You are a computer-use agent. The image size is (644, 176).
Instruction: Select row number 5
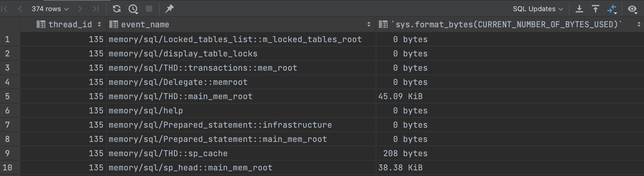coord(7,96)
